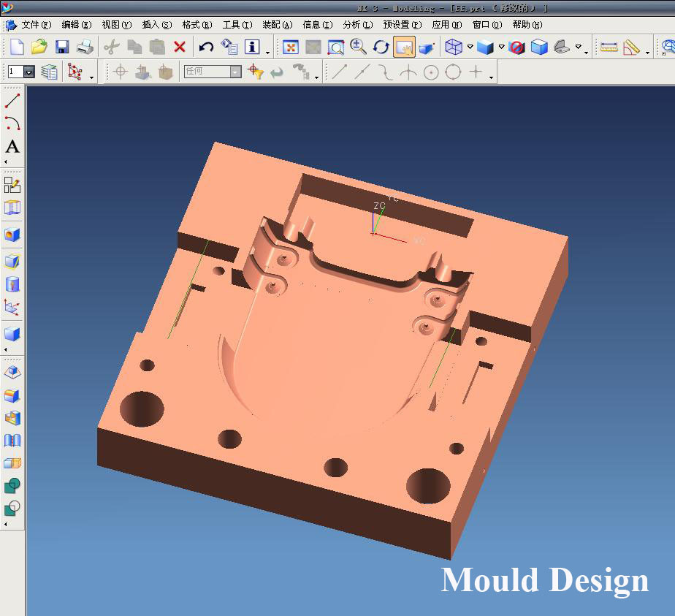Open a file with the folder icon
This screenshot has height=616, width=675.
click(39, 47)
